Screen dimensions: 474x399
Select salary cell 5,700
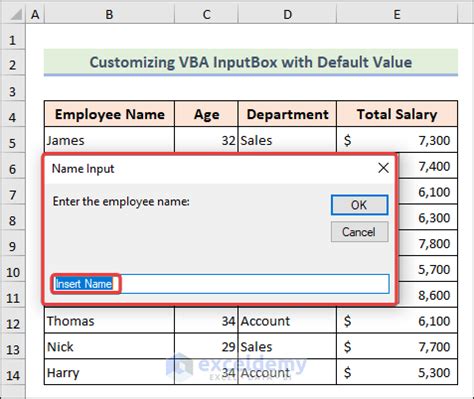click(x=428, y=269)
